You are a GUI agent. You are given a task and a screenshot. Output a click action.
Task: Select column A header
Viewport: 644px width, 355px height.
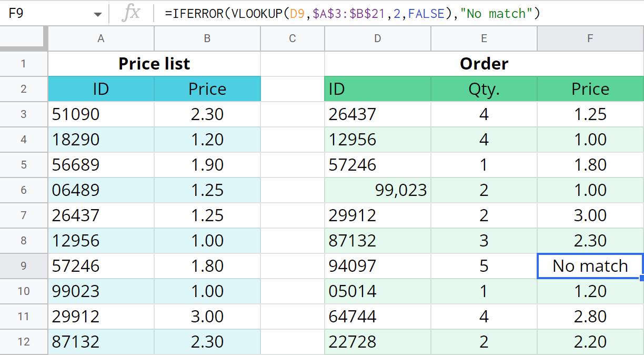click(x=100, y=38)
